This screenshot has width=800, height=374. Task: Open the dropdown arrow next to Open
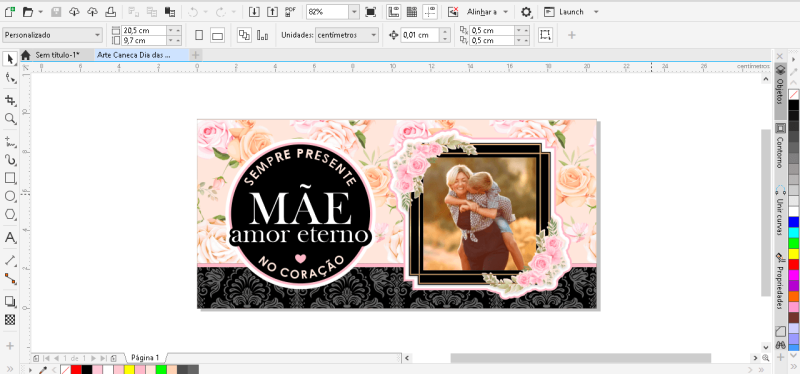41,12
